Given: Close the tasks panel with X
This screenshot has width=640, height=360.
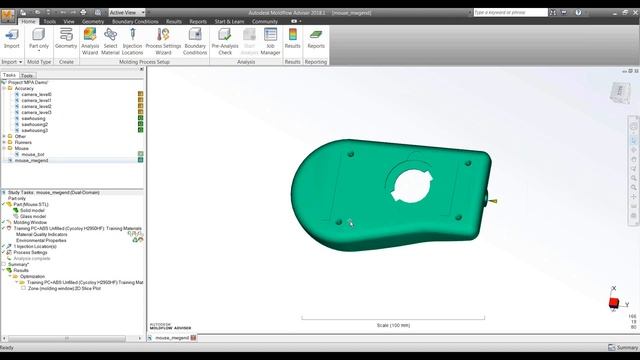Looking at the screenshot, I should tap(142, 69).
